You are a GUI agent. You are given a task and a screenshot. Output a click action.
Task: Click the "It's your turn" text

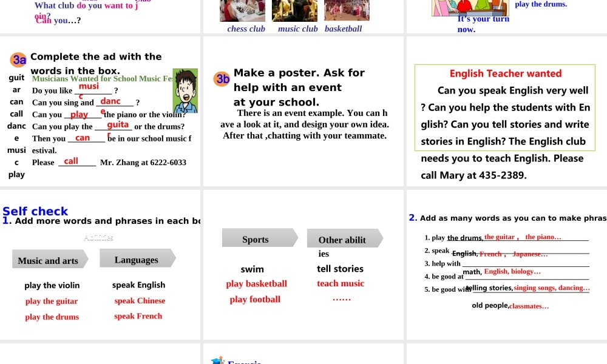pyautogui.click(x=483, y=19)
